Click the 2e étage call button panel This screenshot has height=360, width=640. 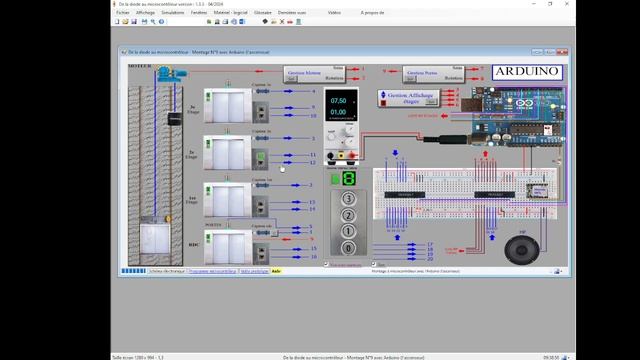tap(261, 159)
